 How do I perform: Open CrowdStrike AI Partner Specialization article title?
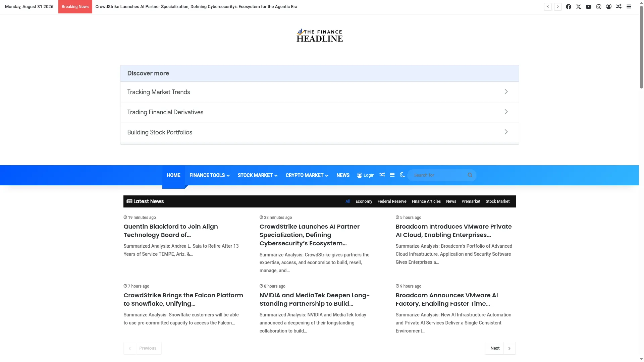click(x=310, y=235)
